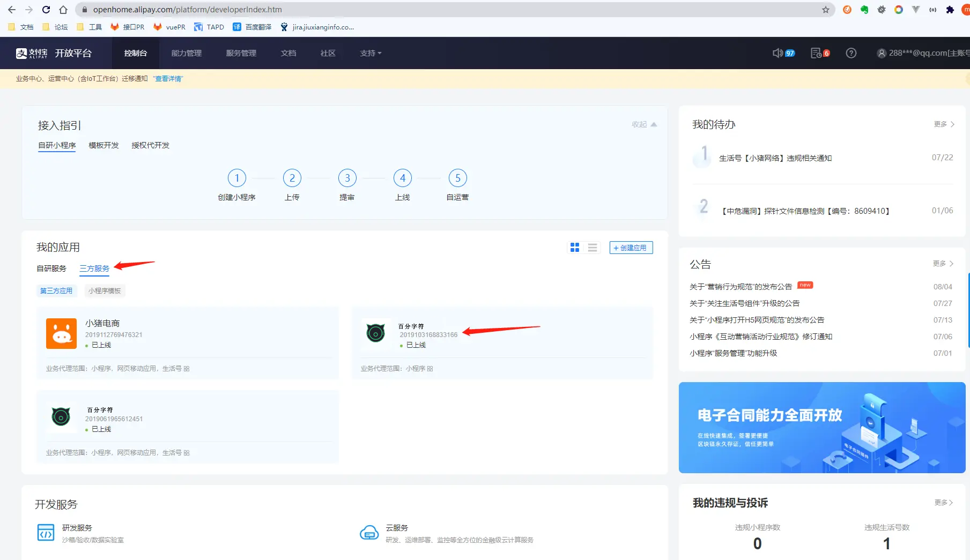Open the 百度翻译 bookmark
The image size is (970, 560).
pyautogui.click(x=252, y=27)
